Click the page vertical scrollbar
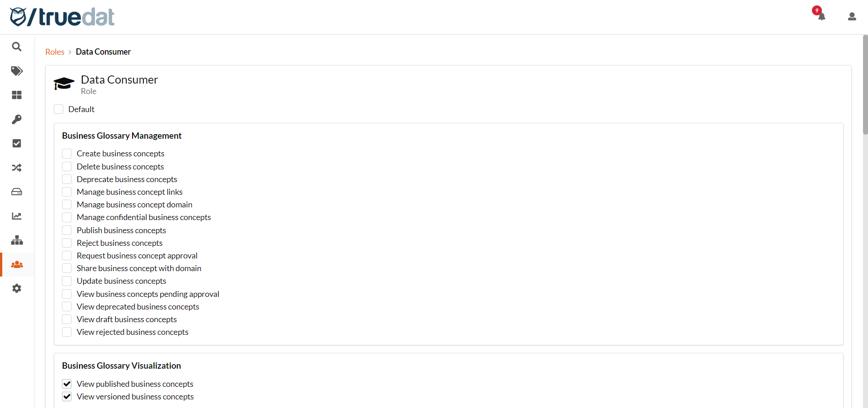This screenshot has height=408, width=868. pos(865,85)
